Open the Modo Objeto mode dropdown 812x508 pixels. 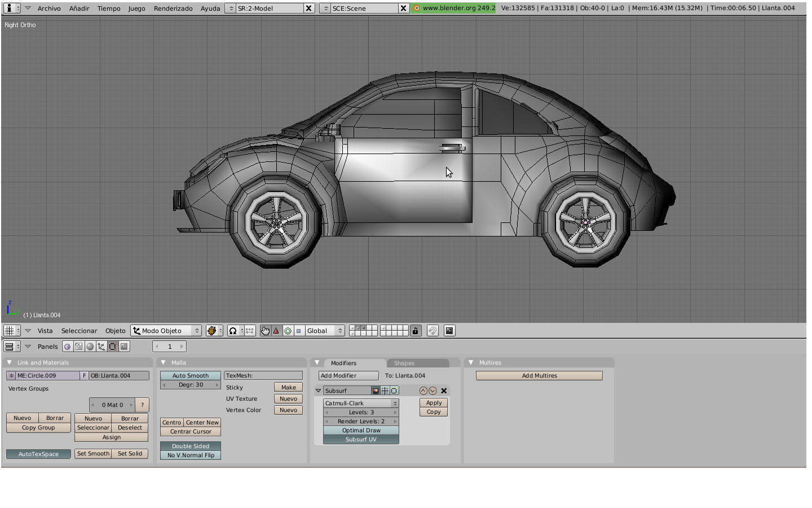pyautogui.click(x=166, y=331)
